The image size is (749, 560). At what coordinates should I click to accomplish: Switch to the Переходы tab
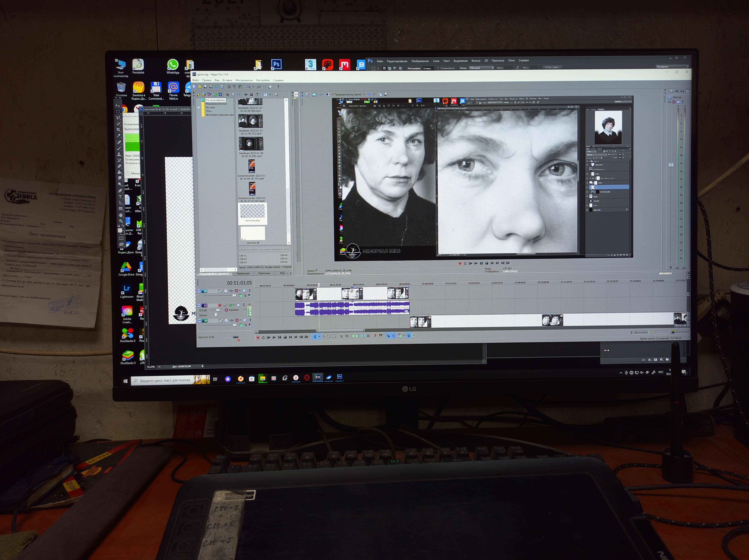tap(264, 273)
